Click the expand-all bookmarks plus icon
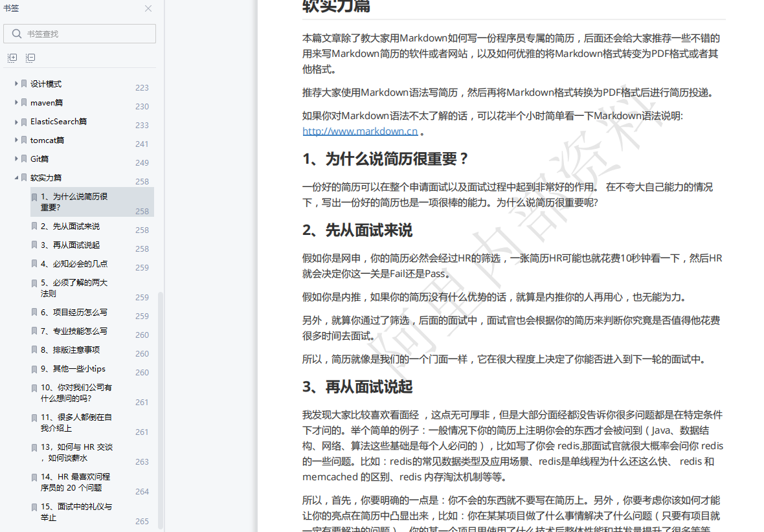 12,58
